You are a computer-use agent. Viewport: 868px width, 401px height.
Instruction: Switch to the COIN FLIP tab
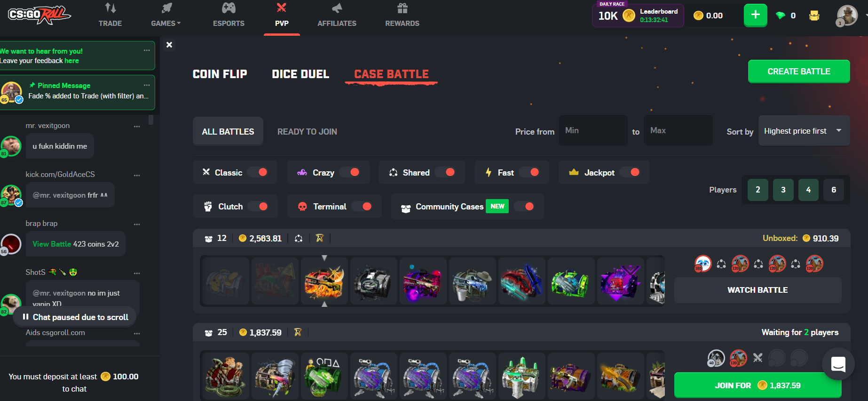[x=220, y=74]
